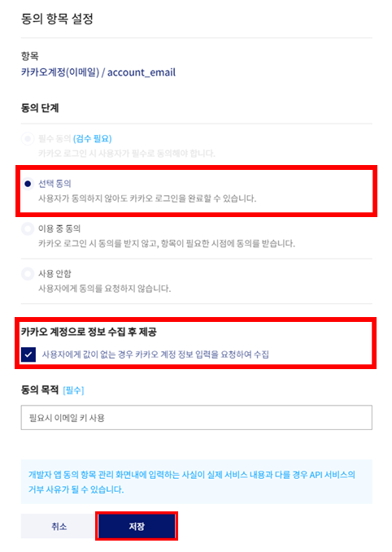This screenshot has width=392, height=552.
Task: Click the 사용 안함 label text
Action: [54, 274]
